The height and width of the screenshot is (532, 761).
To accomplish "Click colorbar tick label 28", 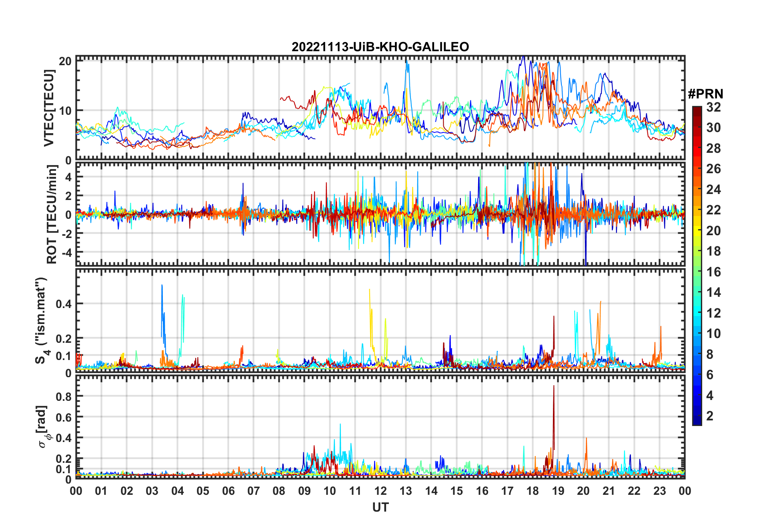I will [x=713, y=148].
